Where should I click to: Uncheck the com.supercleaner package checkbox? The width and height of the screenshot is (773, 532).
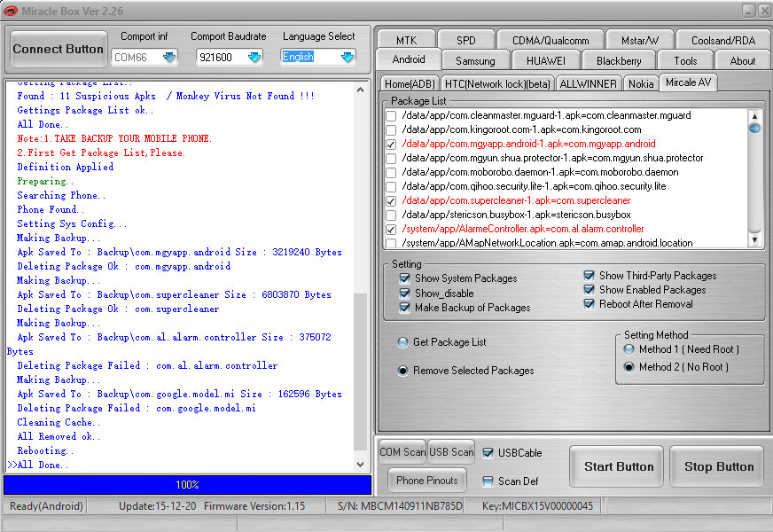(x=391, y=201)
